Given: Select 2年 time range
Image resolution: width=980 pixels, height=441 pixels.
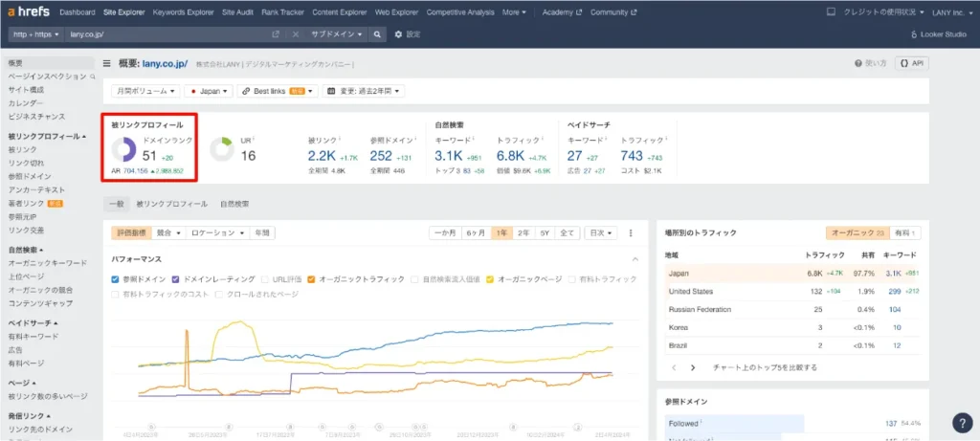Looking at the screenshot, I should [x=523, y=233].
